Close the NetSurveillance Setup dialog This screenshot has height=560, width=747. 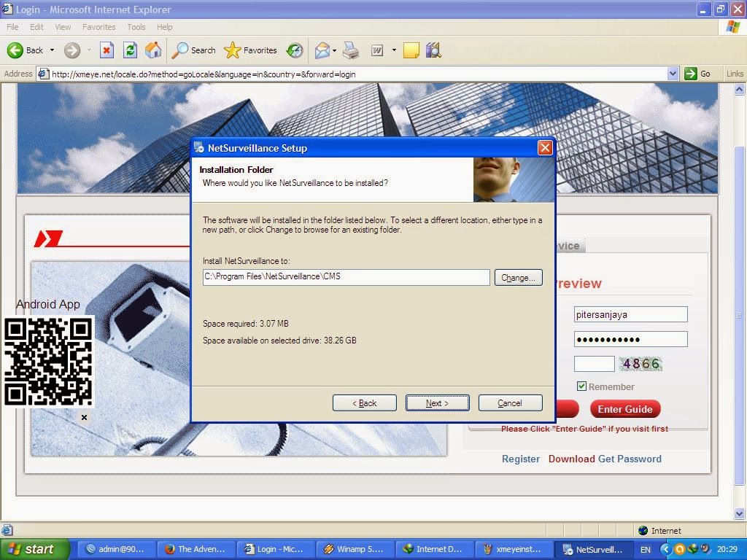click(x=545, y=147)
